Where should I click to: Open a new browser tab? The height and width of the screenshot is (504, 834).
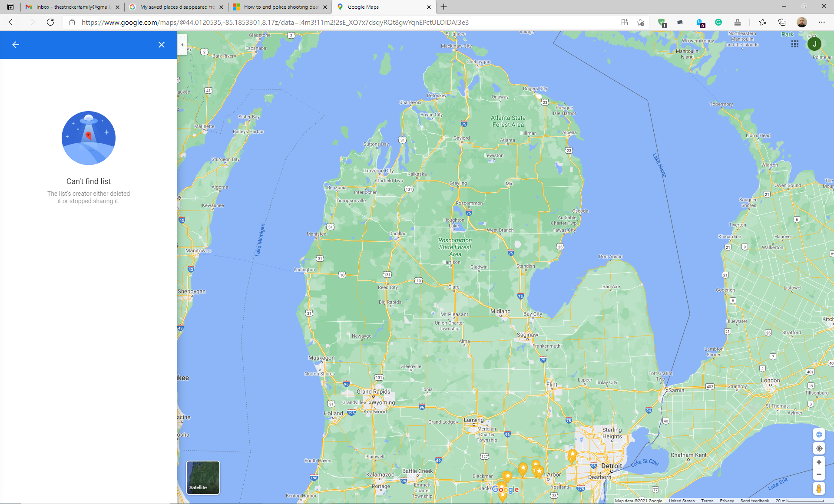click(443, 7)
